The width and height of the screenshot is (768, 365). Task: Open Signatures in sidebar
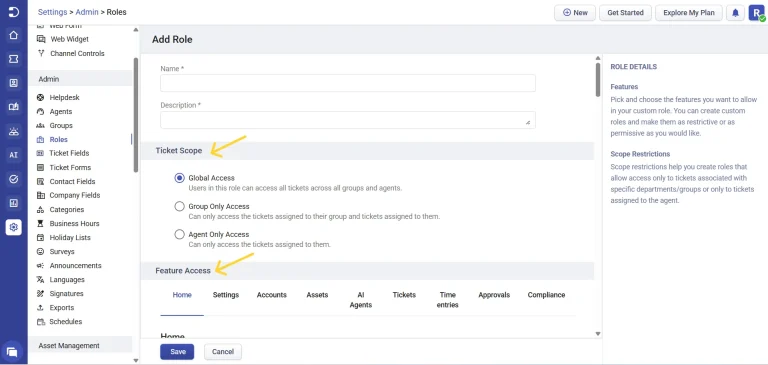point(67,293)
